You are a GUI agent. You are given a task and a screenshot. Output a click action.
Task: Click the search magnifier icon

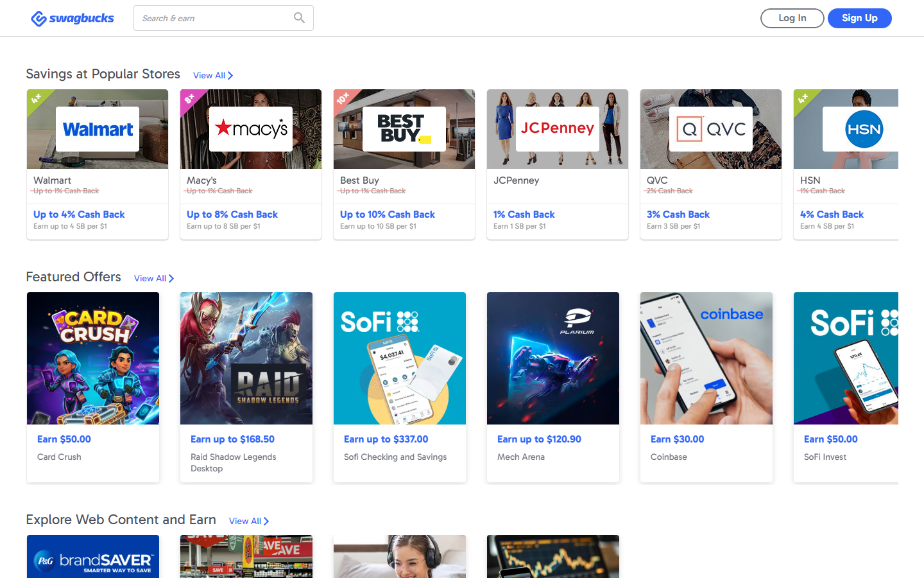pyautogui.click(x=299, y=18)
